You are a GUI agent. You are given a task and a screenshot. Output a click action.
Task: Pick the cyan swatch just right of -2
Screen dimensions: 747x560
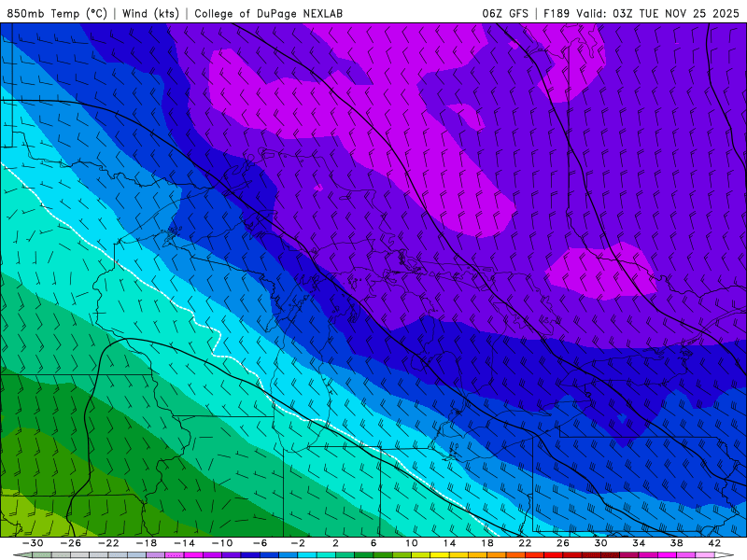coord(307,555)
